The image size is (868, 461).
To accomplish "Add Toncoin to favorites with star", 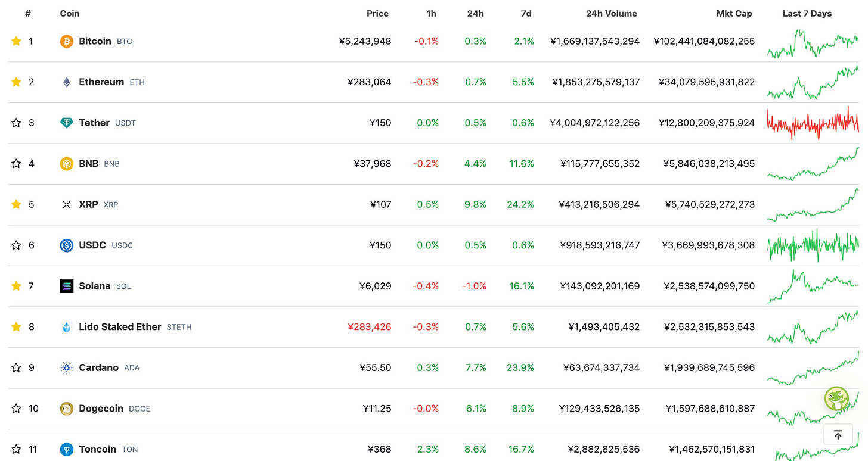I will coord(16,449).
